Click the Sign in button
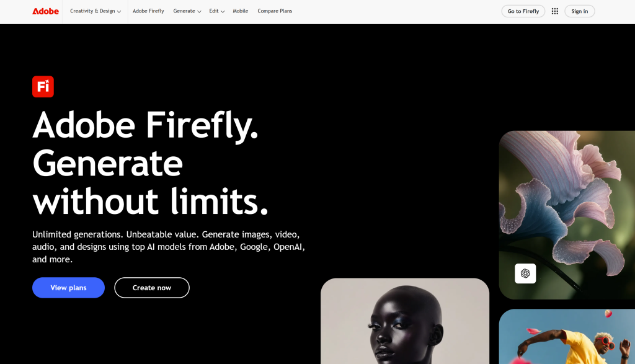 (x=580, y=11)
